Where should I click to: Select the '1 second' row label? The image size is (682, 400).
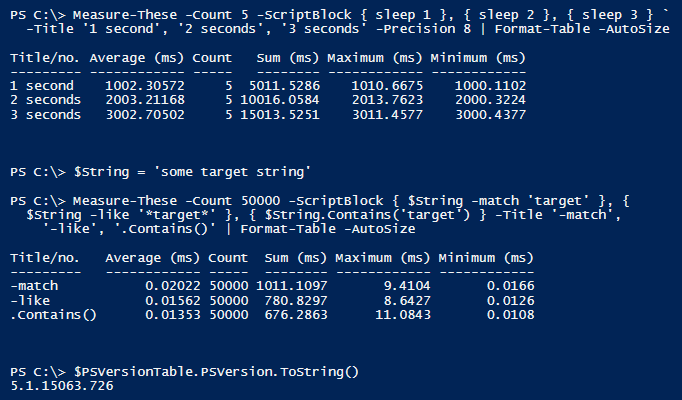point(39,87)
